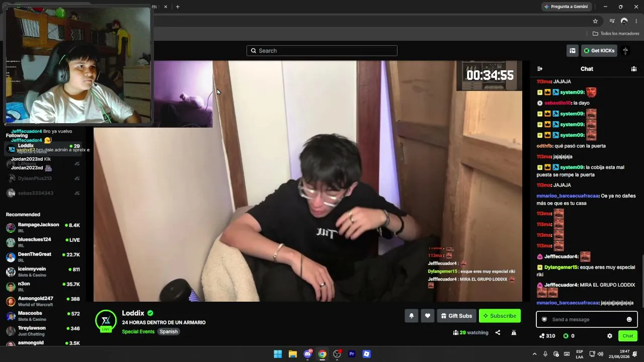Image resolution: width=644 pixels, height=362 pixels.
Task: Click username sebastito10 in chat
Action: pos(558,103)
